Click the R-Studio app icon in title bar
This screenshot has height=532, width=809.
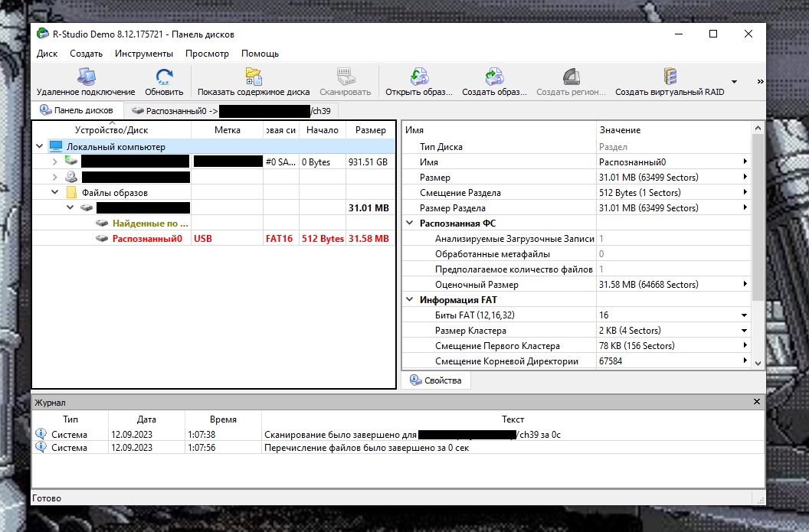[42, 34]
